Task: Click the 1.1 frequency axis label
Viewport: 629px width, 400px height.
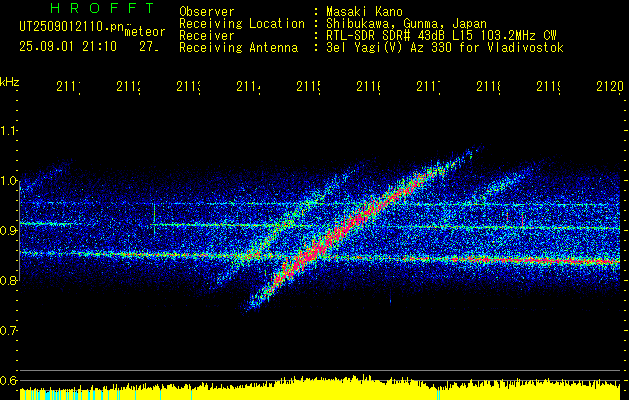Action: point(9,131)
